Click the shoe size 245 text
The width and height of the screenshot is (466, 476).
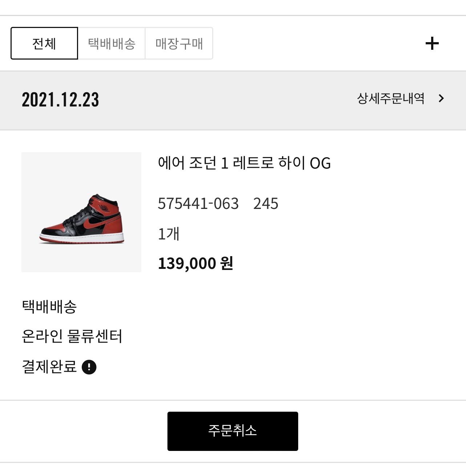[266, 203]
